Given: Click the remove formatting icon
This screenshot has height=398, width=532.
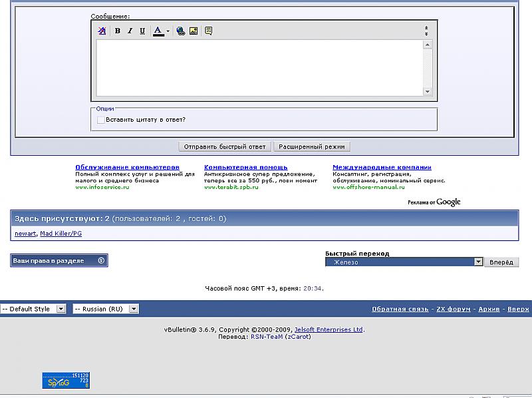Looking at the screenshot, I should click(x=102, y=31).
